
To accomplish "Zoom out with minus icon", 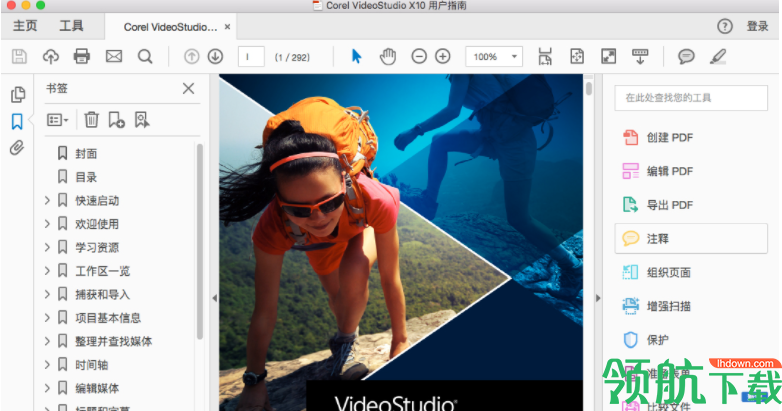I will tap(419, 56).
